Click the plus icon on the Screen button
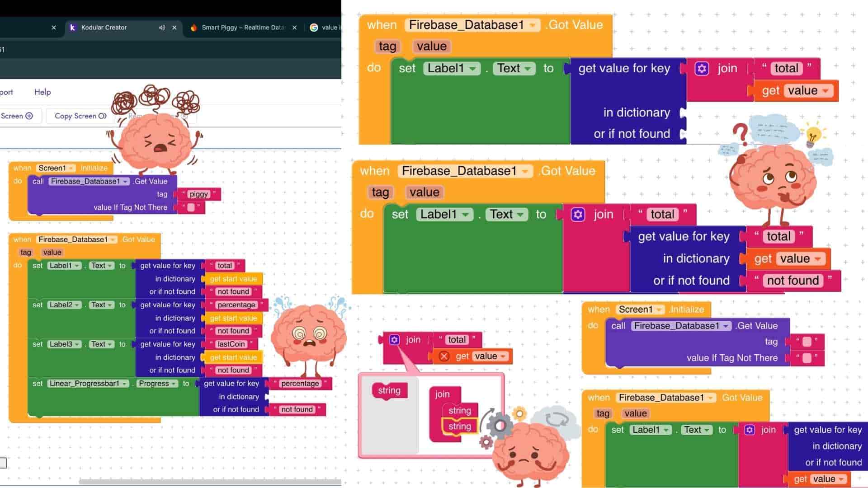The width and height of the screenshot is (868, 488). (x=29, y=116)
